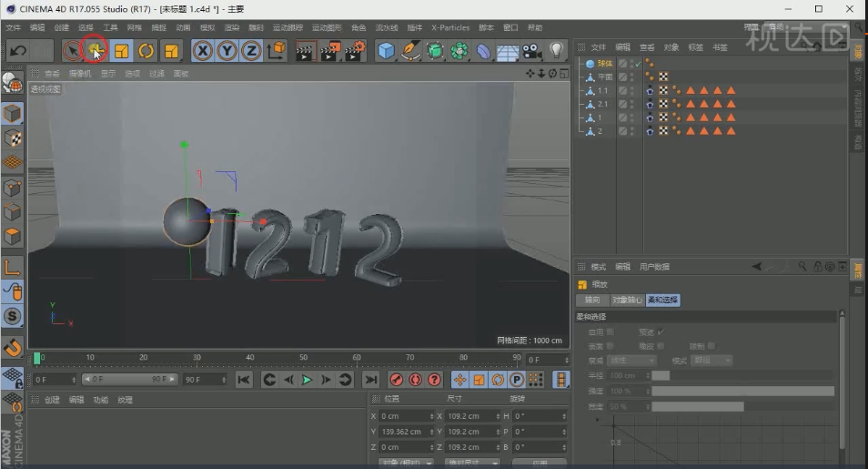Screen dimensions: 868x469
Task: Click the texture tag of the 1.1 object
Action: click(663, 90)
